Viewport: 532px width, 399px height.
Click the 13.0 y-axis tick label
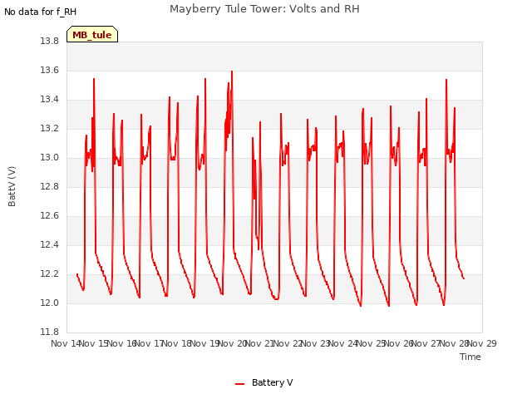pos(50,158)
